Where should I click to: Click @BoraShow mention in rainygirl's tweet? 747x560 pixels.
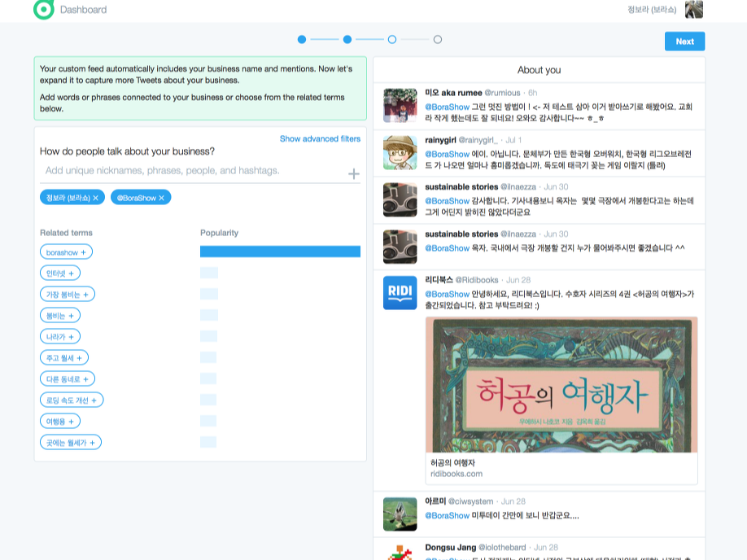click(447, 154)
